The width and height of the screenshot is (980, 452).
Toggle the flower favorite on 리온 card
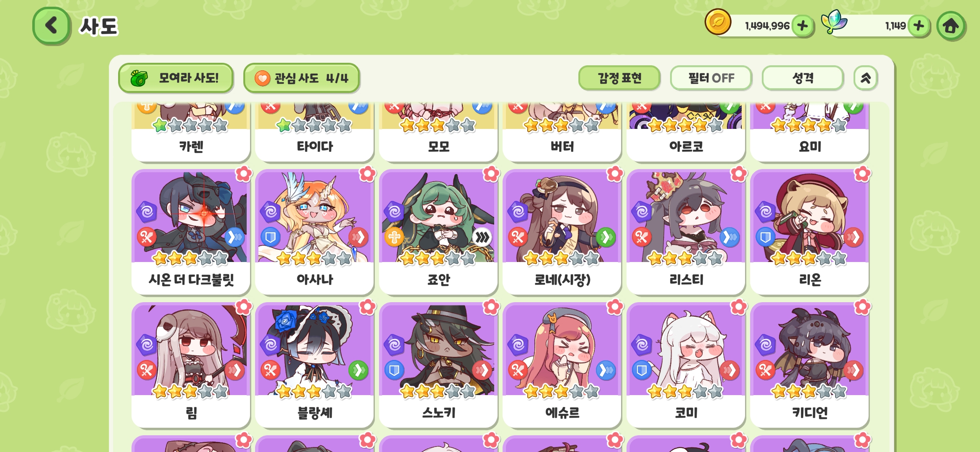(862, 174)
